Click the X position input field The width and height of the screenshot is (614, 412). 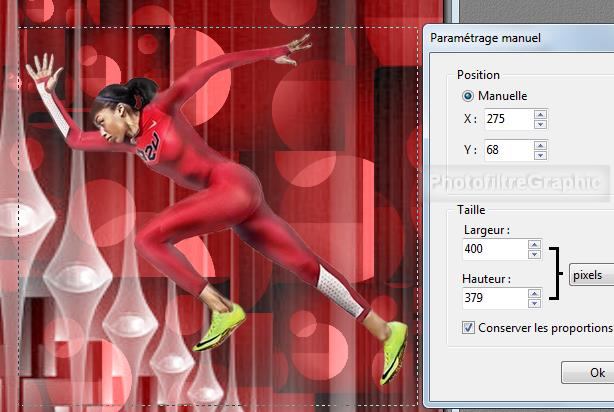point(508,119)
